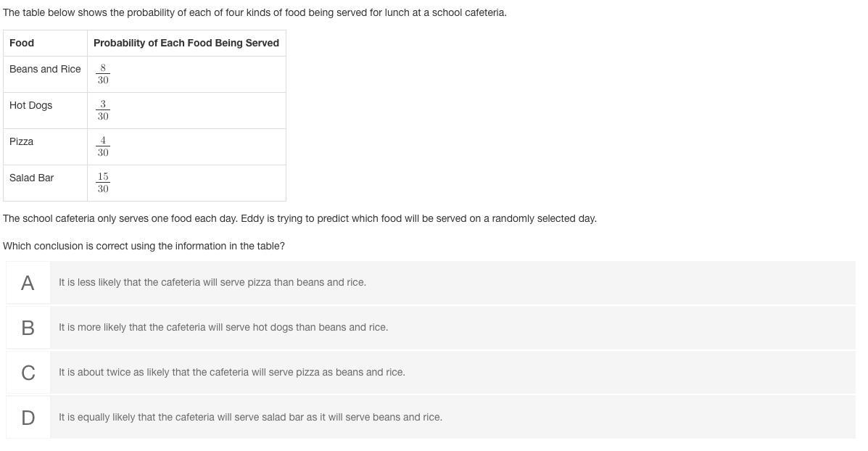Click the Pizza table cell
Screen dimensions: 868x451
(46, 146)
